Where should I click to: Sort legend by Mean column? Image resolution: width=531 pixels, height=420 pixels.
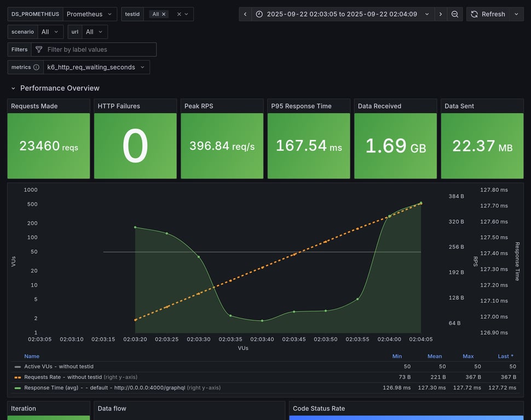pyautogui.click(x=435, y=356)
